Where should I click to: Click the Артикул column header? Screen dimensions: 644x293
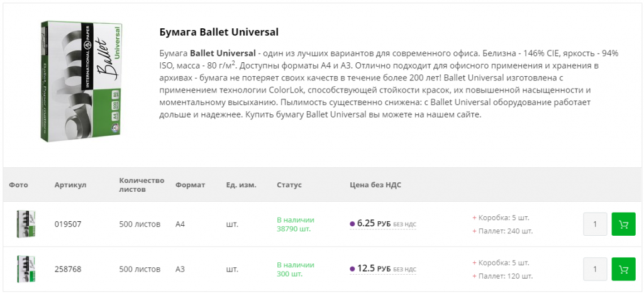[70, 185]
